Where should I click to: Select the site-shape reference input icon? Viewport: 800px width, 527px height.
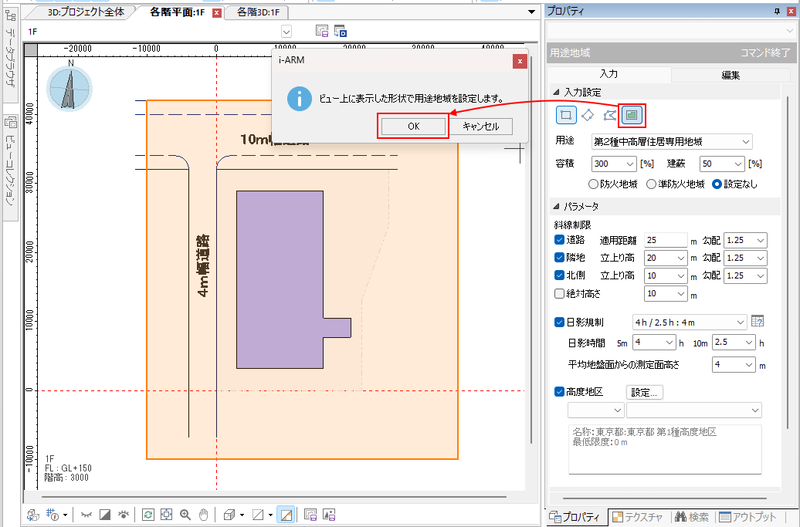[x=632, y=115]
